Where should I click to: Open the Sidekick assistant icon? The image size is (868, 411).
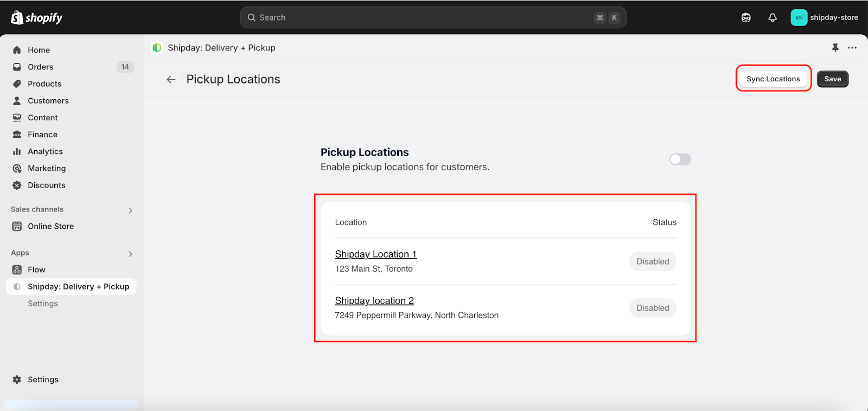click(x=746, y=18)
